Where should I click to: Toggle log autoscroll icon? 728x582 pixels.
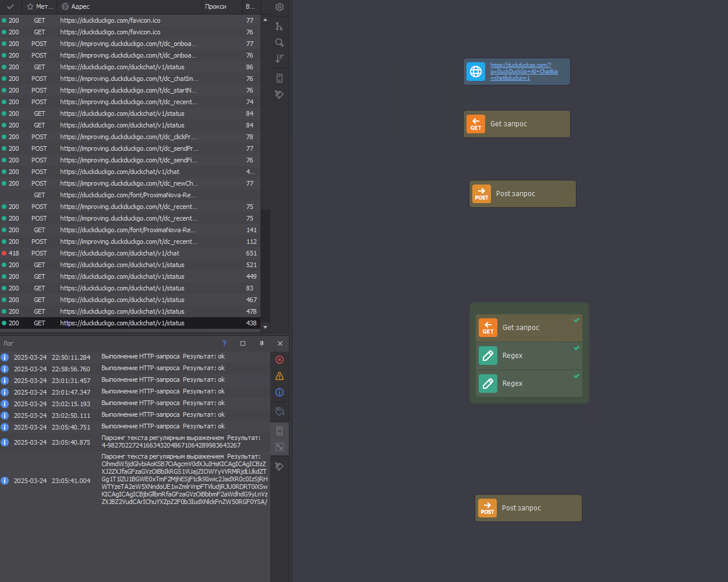(x=280, y=431)
